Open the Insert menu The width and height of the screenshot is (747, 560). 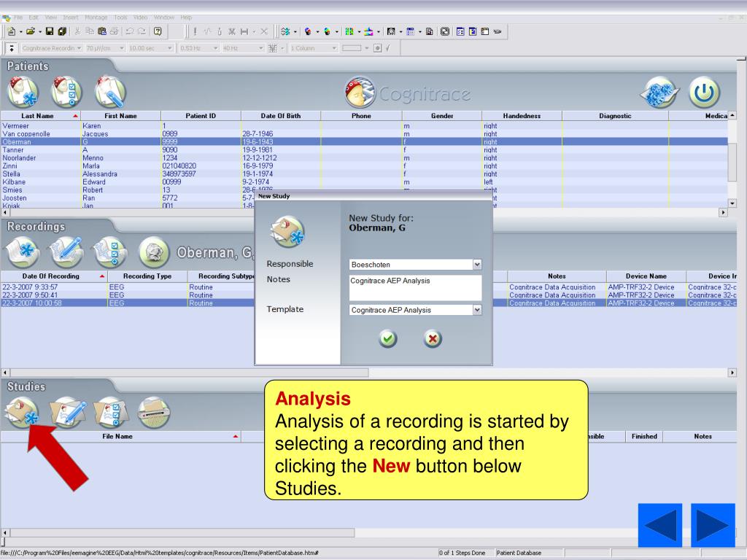[x=71, y=17]
